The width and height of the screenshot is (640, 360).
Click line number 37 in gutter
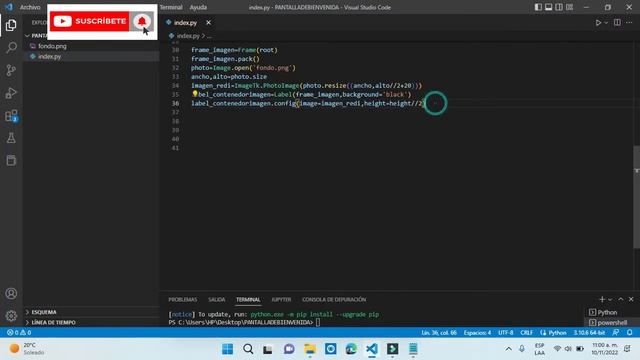pyautogui.click(x=175, y=112)
